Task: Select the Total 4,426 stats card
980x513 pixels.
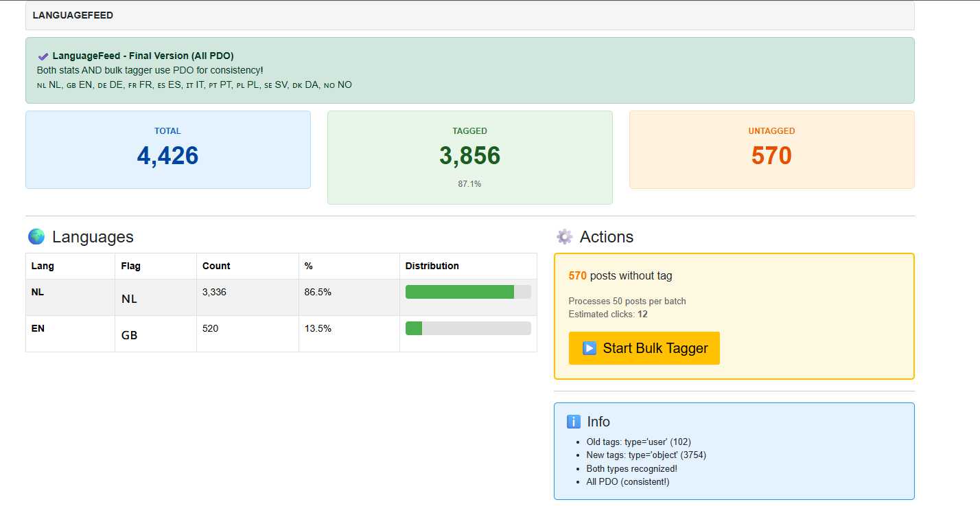Action: [x=168, y=150]
